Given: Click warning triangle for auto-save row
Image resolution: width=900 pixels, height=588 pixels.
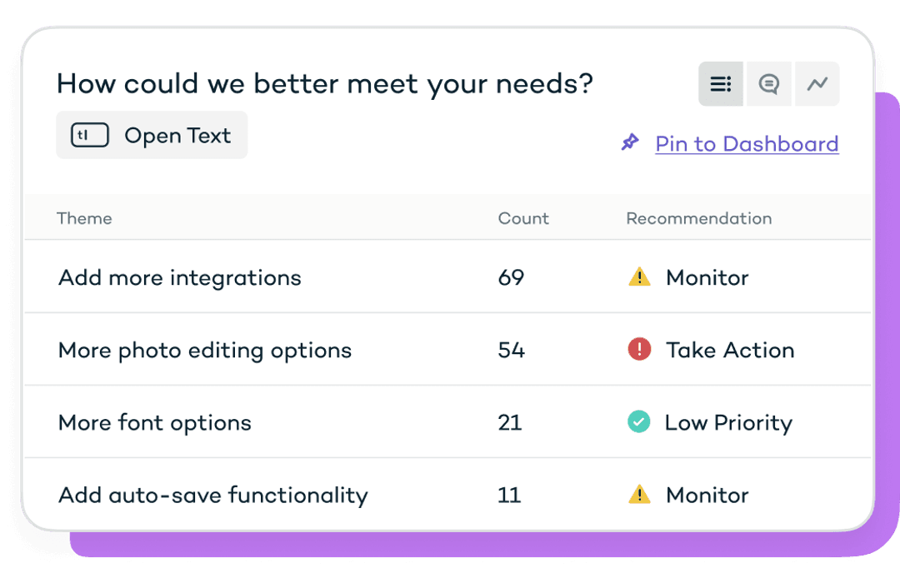Looking at the screenshot, I should click(x=639, y=495).
